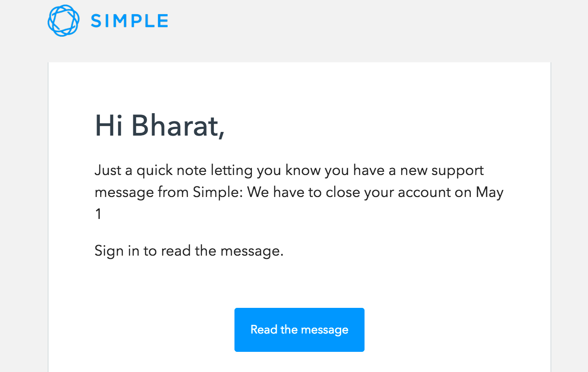Click the 'Hi Bharat,' greeting heading
Viewport: 588px width, 372px height.
coord(159,126)
